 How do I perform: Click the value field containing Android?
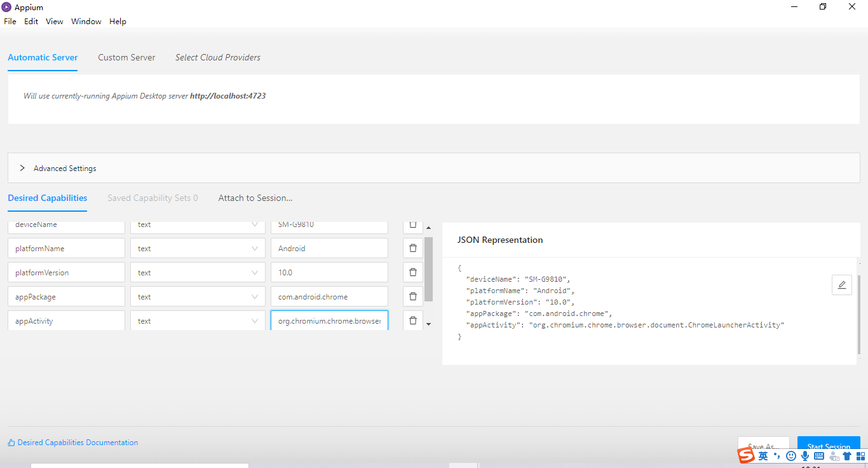pos(329,249)
